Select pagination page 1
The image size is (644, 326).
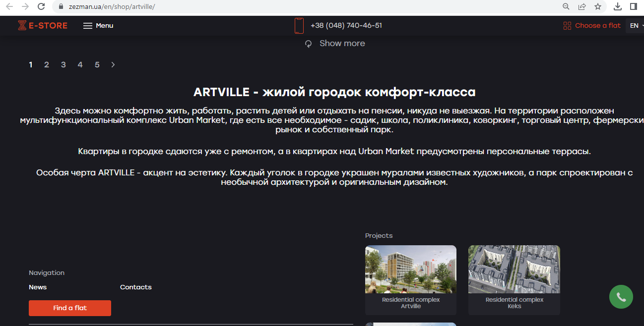(31, 64)
